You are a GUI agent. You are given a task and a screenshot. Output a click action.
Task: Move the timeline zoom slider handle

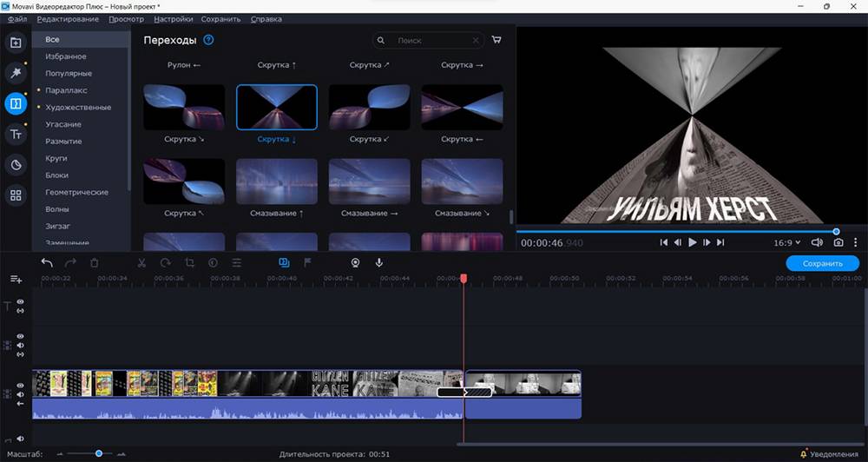point(99,453)
